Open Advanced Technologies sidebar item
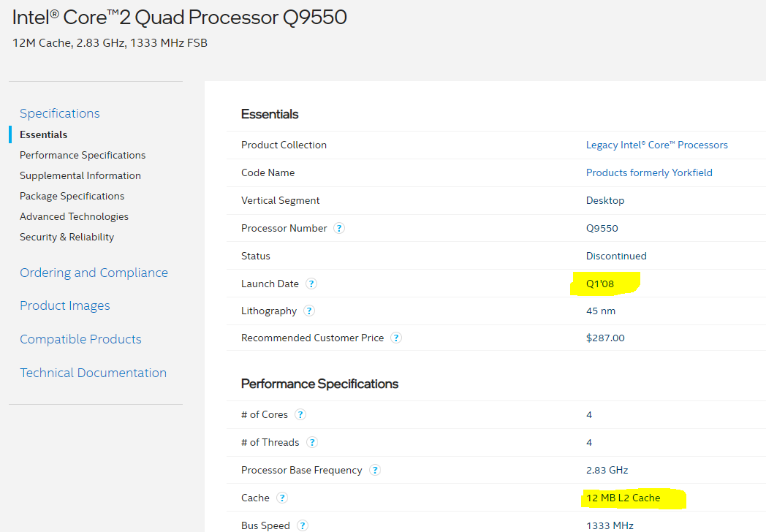766x532 pixels. click(74, 217)
